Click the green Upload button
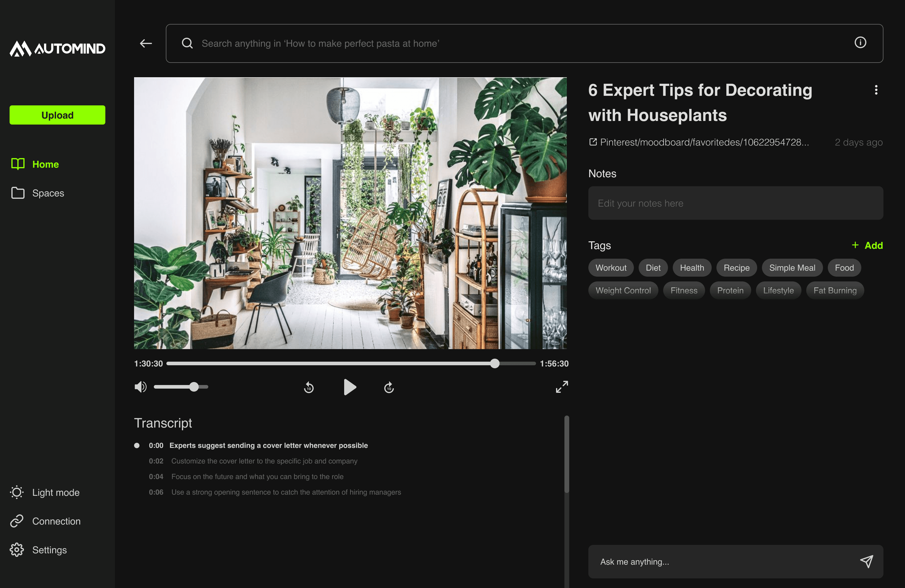Screen dimensions: 905x588 pos(57,115)
